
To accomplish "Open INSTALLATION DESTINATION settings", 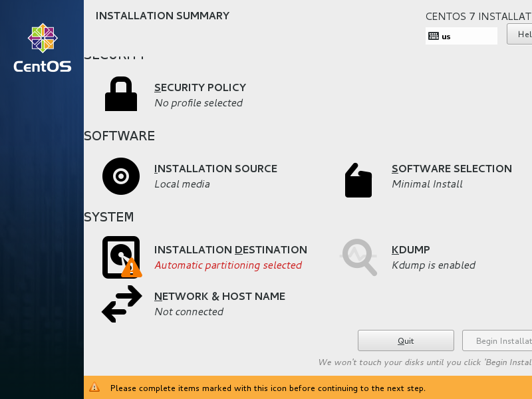I will point(231,250).
